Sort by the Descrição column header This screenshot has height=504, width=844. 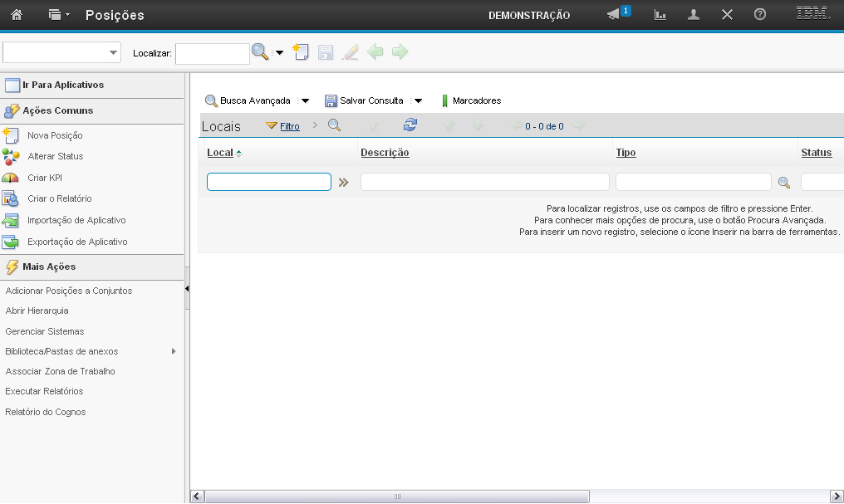(x=385, y=153)
